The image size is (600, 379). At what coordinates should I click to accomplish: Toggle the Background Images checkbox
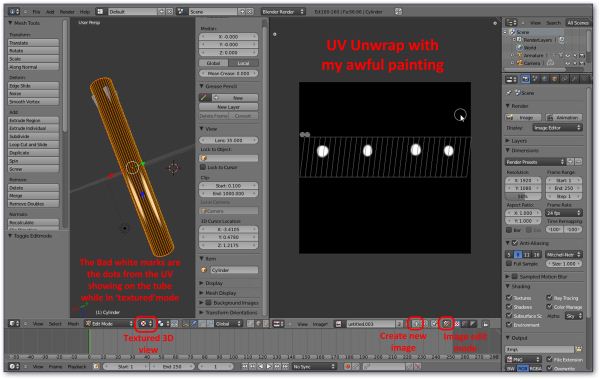click(x=209, y=302)
